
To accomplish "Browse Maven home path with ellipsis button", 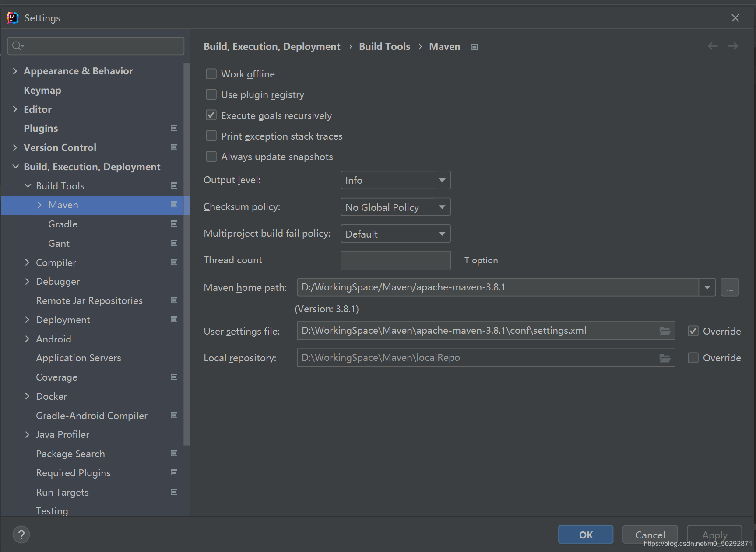I will 730,287.
